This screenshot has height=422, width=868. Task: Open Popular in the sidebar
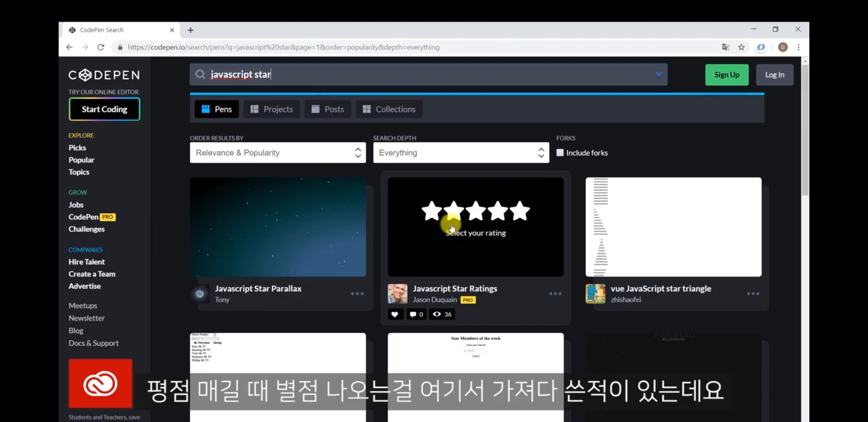pos(81,160)
